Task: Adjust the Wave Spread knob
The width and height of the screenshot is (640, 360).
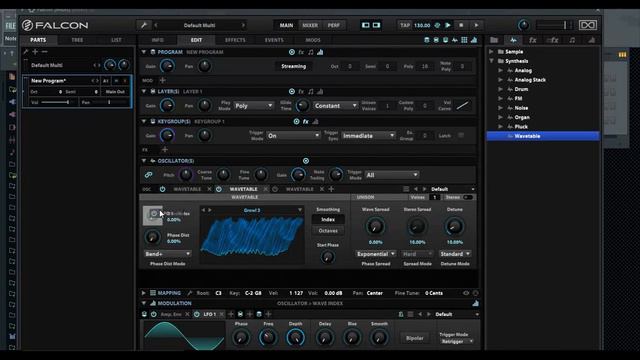Action: (375, 227)
